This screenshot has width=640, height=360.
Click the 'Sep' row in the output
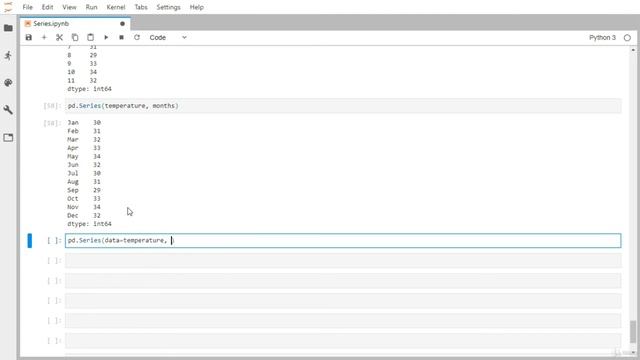(x=84, y=190)
